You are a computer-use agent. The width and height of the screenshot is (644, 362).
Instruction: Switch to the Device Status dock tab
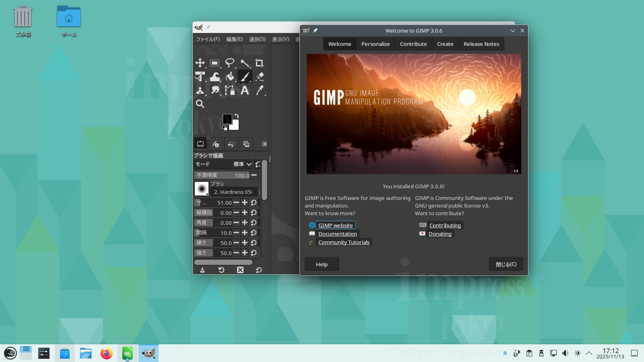click(x=216, y=144)
